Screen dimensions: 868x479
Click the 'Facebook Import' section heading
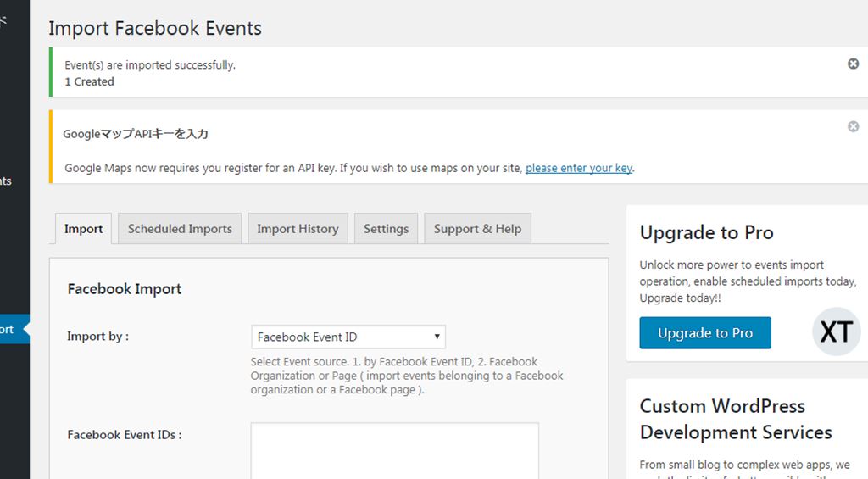(x=125, y=289)
